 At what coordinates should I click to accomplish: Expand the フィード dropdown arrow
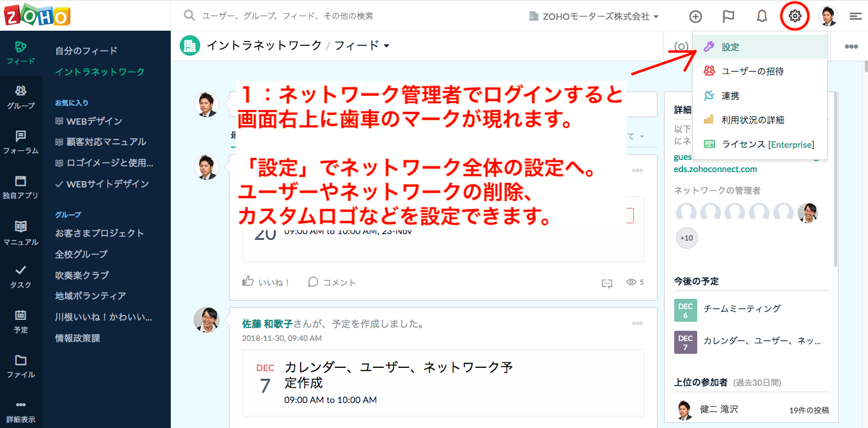click(386, 45)
